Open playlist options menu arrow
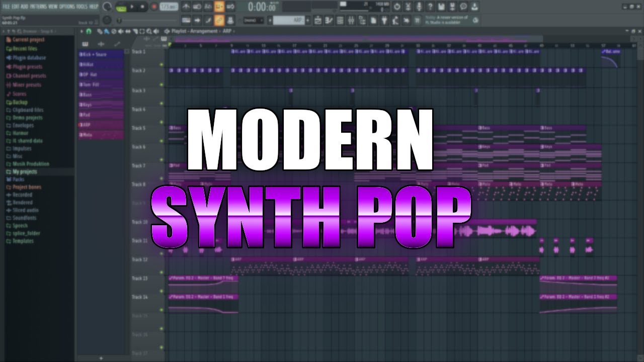The height and width of the screenshot is (362, 644). coord(82,31)
